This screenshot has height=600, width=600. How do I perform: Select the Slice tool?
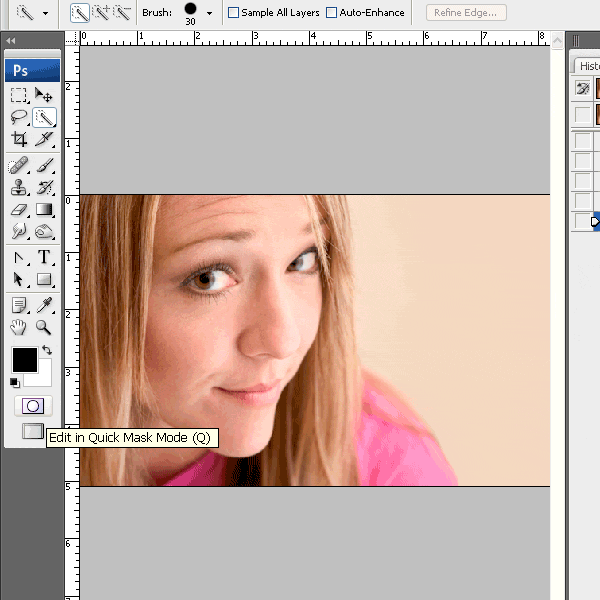(44, 139)
